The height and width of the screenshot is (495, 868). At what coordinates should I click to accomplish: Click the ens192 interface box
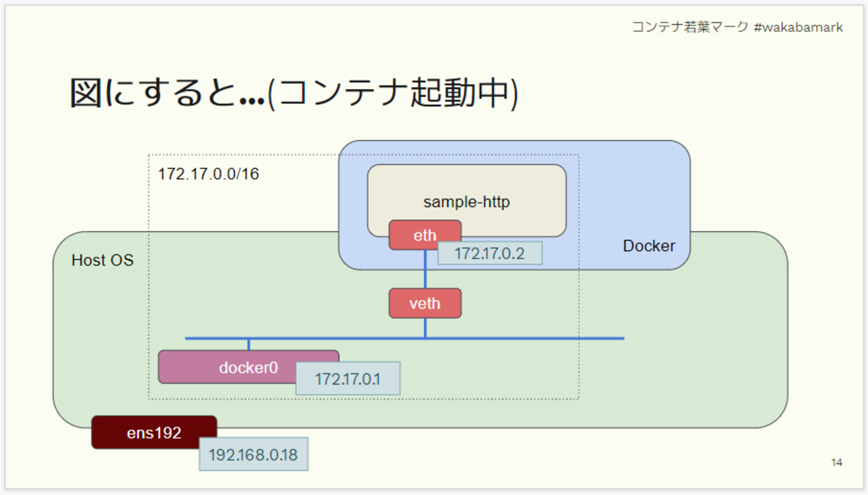click(x=154, y=432)
